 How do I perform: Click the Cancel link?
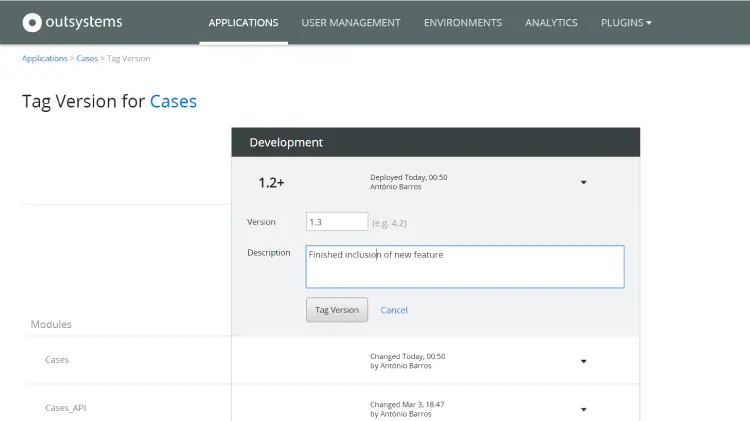point(394,310)
